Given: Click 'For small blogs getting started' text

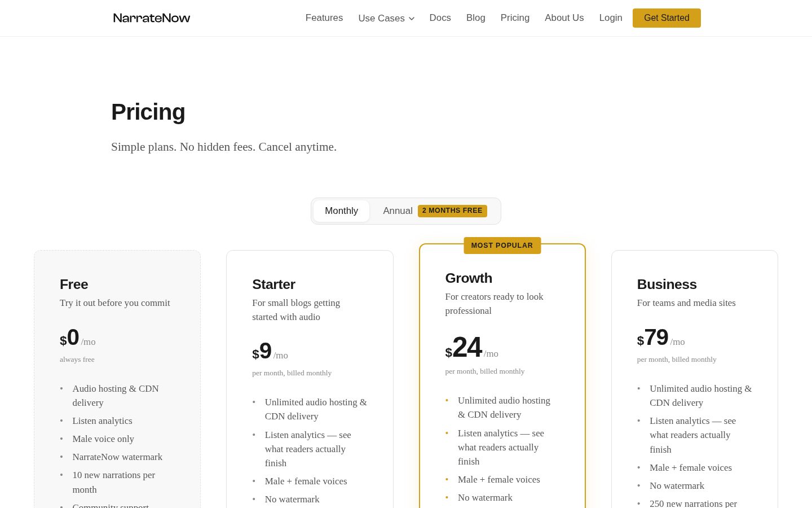Looking at the screenshot, I should 296,310.
